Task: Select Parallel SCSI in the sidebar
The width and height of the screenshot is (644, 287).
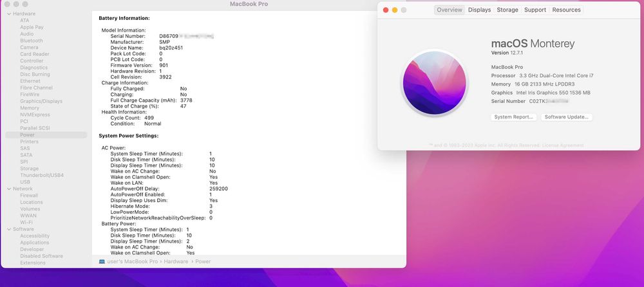Action: [x=35, y=128]
